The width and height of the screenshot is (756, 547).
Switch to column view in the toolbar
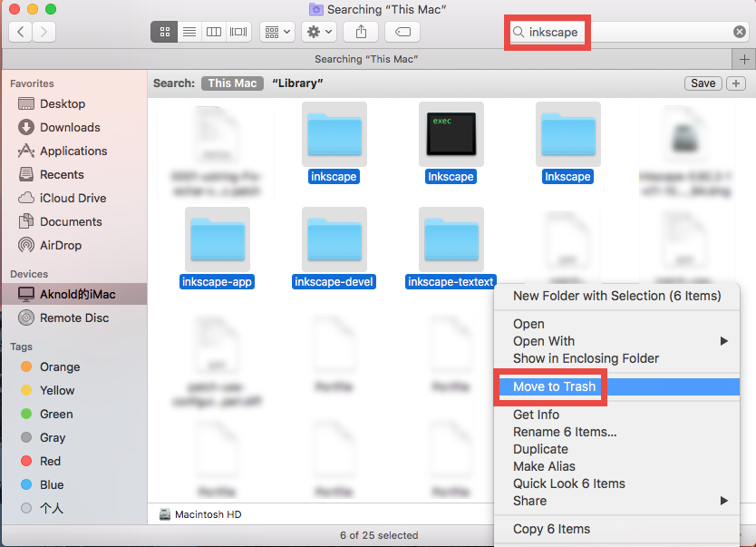coord(213,31)
